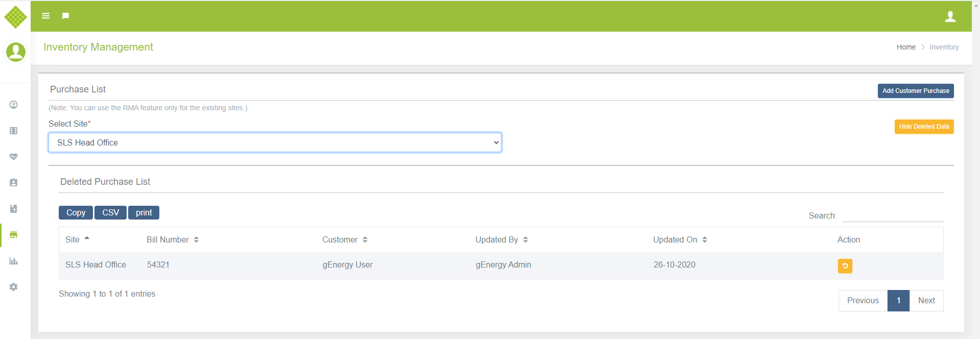Image resolution: width=980 pixels, height=339 pixels.
Task: Go to Previous page
Action: tap(863, 301)
